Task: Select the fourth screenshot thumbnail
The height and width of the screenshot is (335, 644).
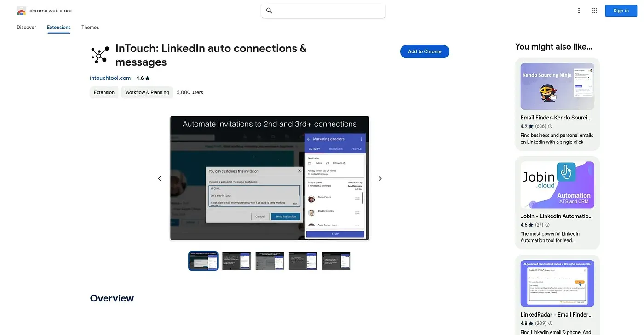Action: point(303,261)
